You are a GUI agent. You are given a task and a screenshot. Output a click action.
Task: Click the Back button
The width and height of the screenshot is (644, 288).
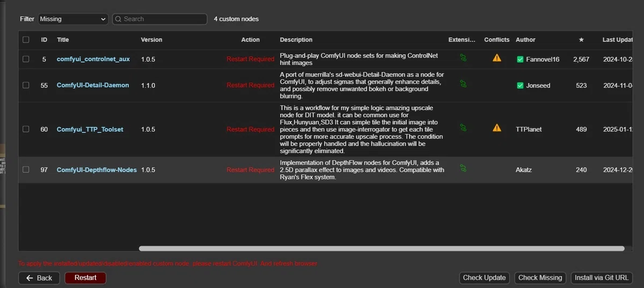pyautogui.click(x=39, y=278)
